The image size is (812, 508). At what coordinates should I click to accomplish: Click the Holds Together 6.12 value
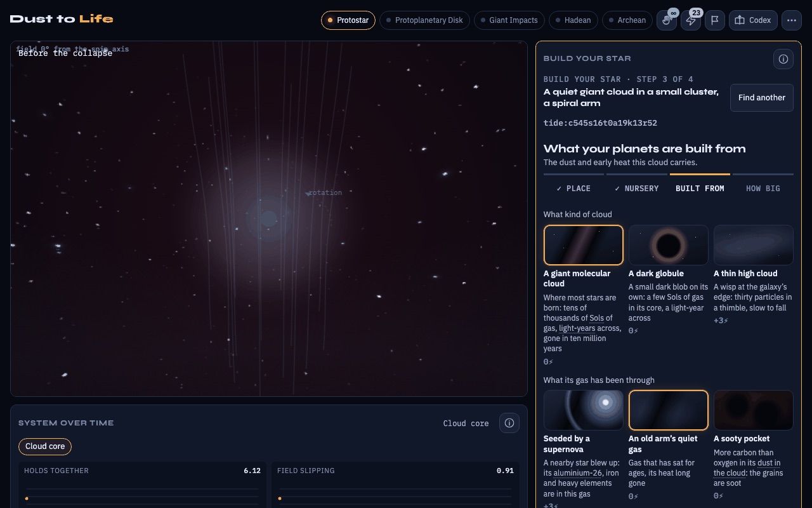[252, 471]
